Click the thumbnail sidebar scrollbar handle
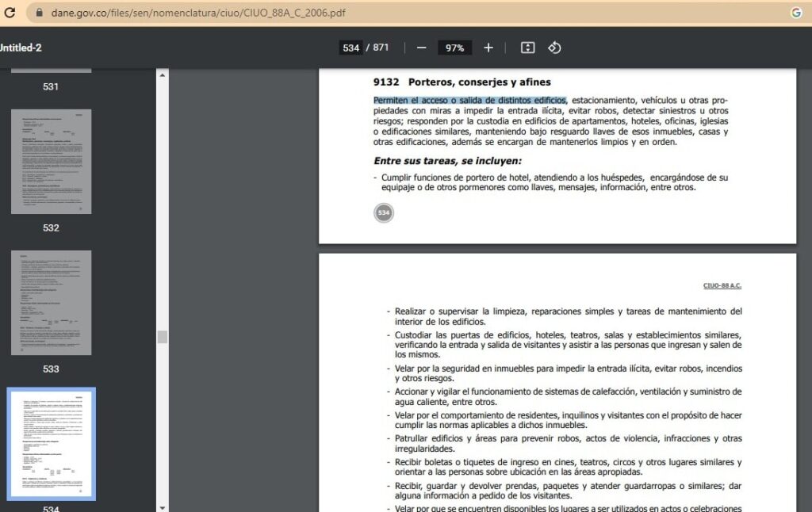Image resolution: width=812 pixels, height=512 pixels. (x=163, y=337)
